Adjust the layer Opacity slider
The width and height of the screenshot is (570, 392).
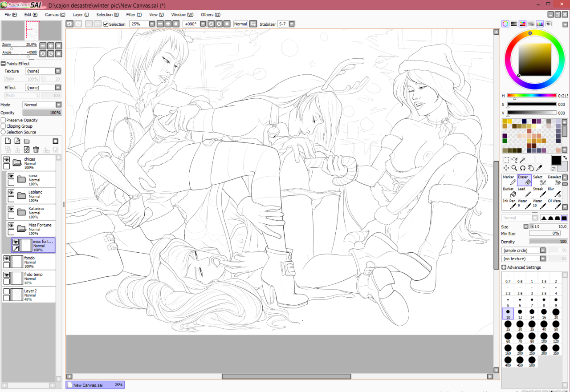(x=42, y=113)
